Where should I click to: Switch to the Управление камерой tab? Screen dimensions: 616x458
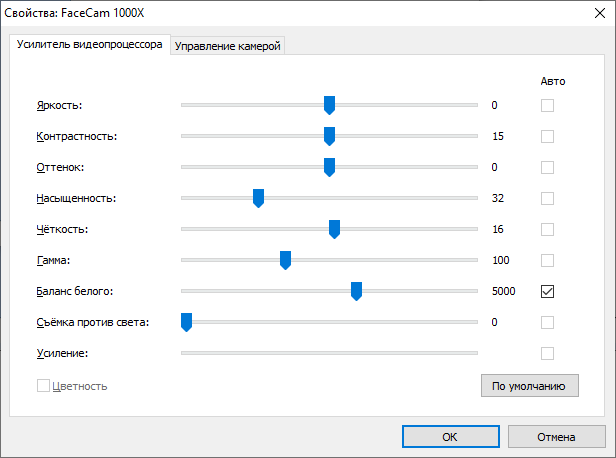click(x=228, y=46)
